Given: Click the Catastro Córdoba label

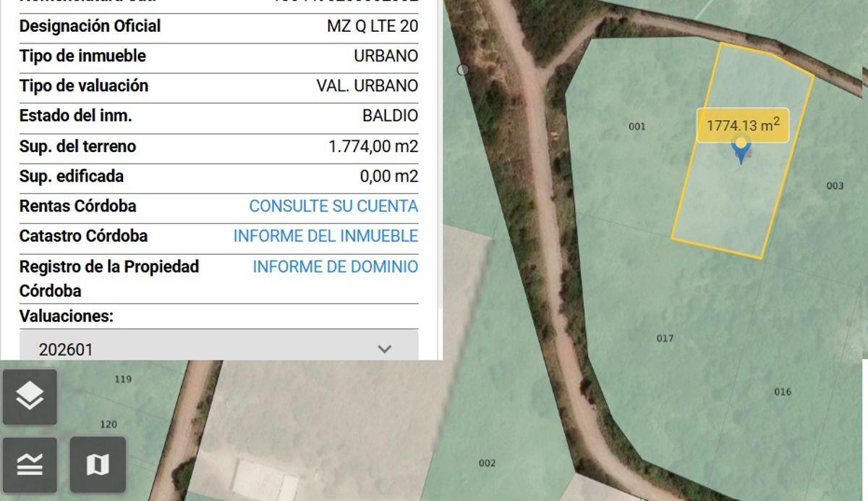Looking at the screenshot, I should coord(83,236).
